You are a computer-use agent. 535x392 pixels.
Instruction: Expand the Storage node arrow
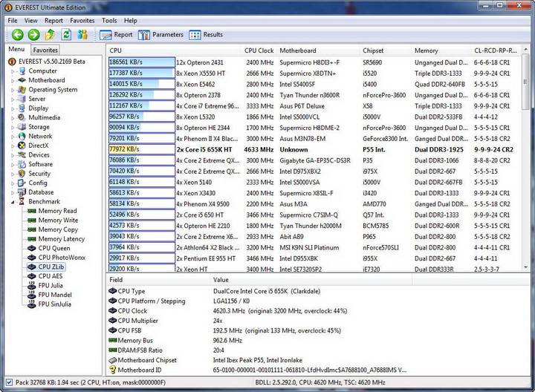coord(13,128)
